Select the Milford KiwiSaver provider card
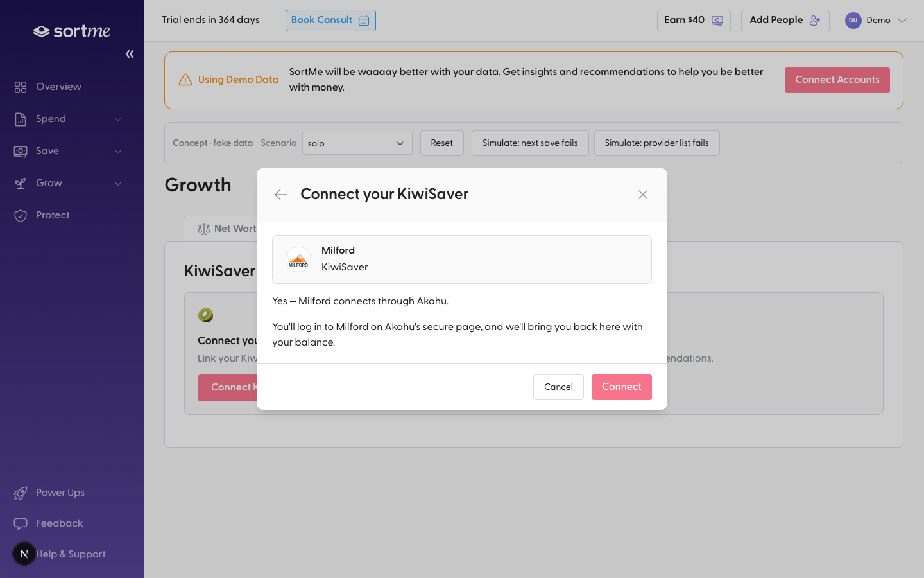Screen dimensions: 924x578 click(462, 259)
